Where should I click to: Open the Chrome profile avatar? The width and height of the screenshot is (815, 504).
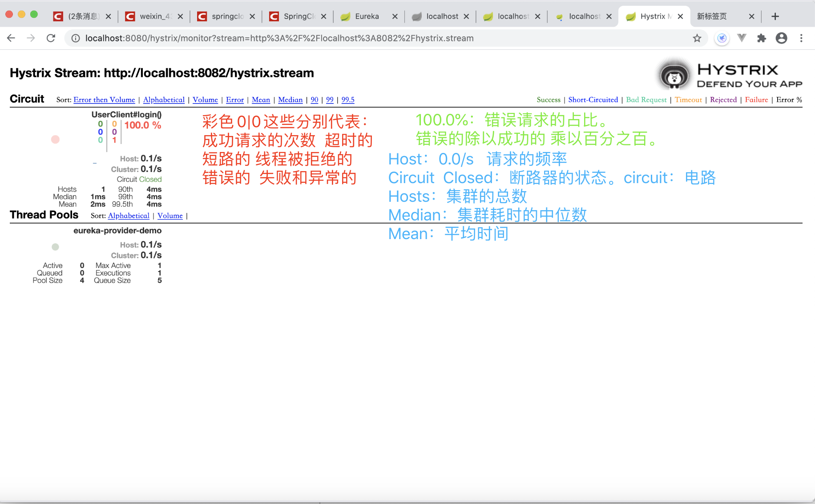tap(782, 38)
